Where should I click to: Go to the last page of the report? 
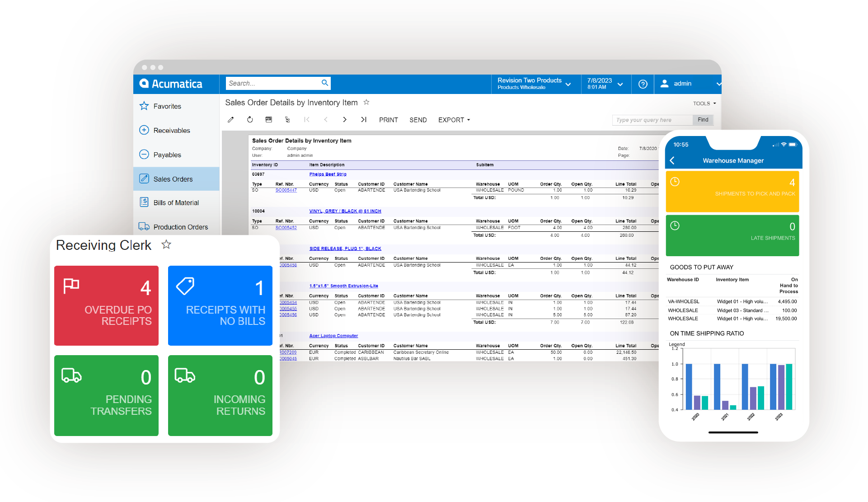[x=364, y=120]
